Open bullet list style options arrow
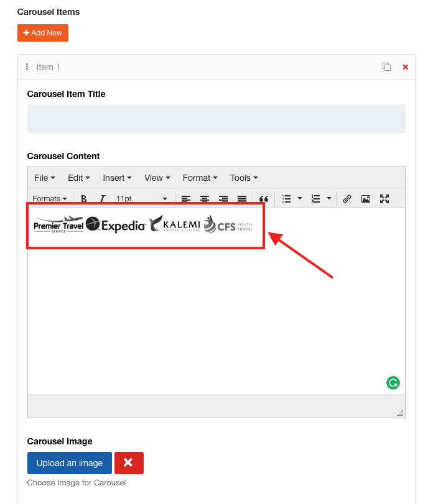Screen dimensions: 433x504 (299, 198)
